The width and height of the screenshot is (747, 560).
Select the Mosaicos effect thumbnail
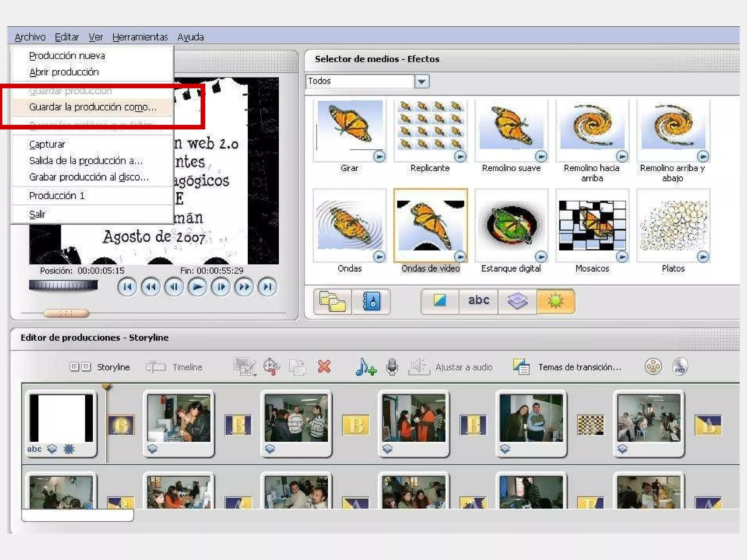pyautogui.click(x=592, y=225)
